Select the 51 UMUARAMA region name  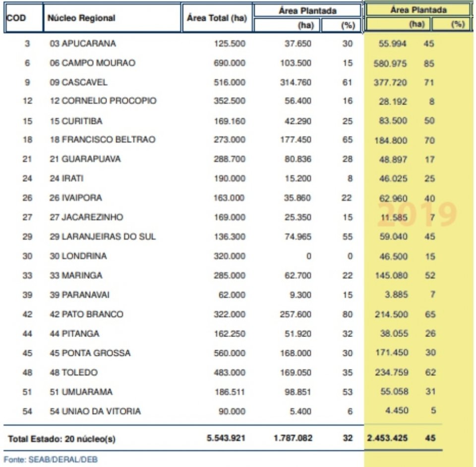pos(81,392)
